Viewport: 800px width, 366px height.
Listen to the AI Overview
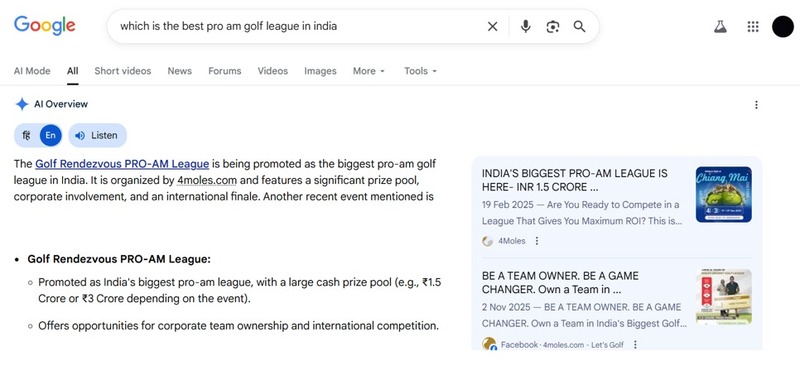[97, 135]
